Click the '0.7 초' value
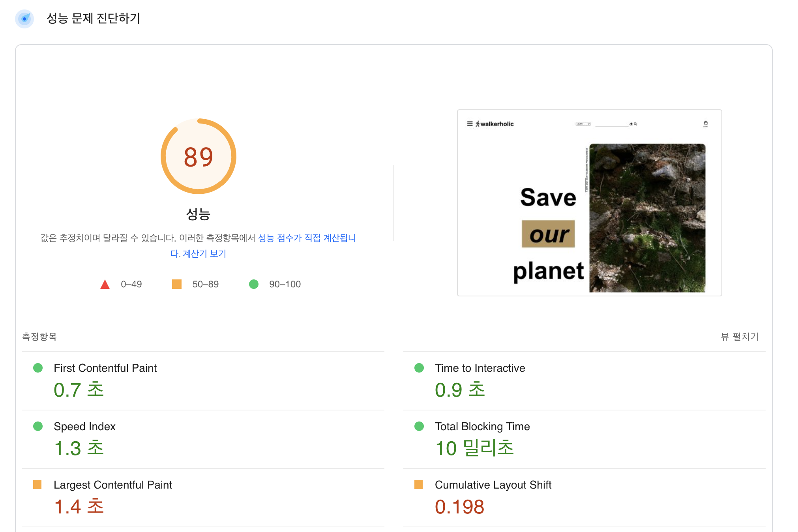 79,390
